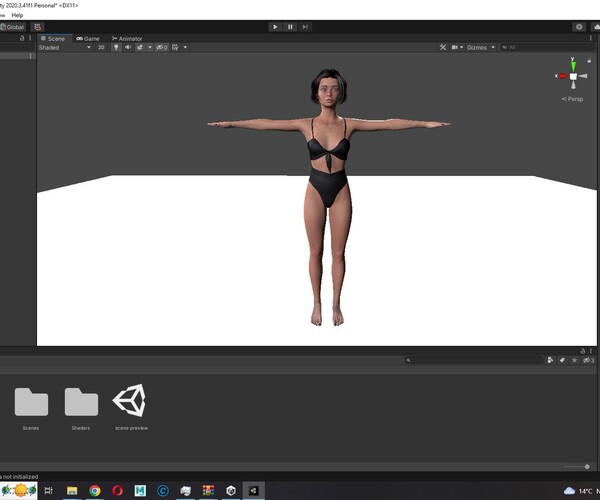Open Task View on taskbar

coord(49,490)
